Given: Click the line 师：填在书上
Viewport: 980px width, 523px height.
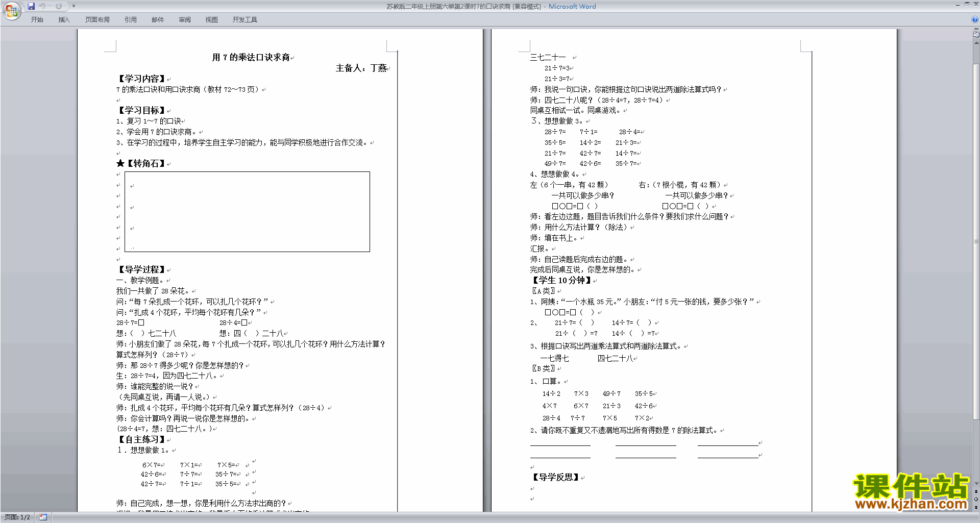Looking at the screenshot, I should [554, 238].
